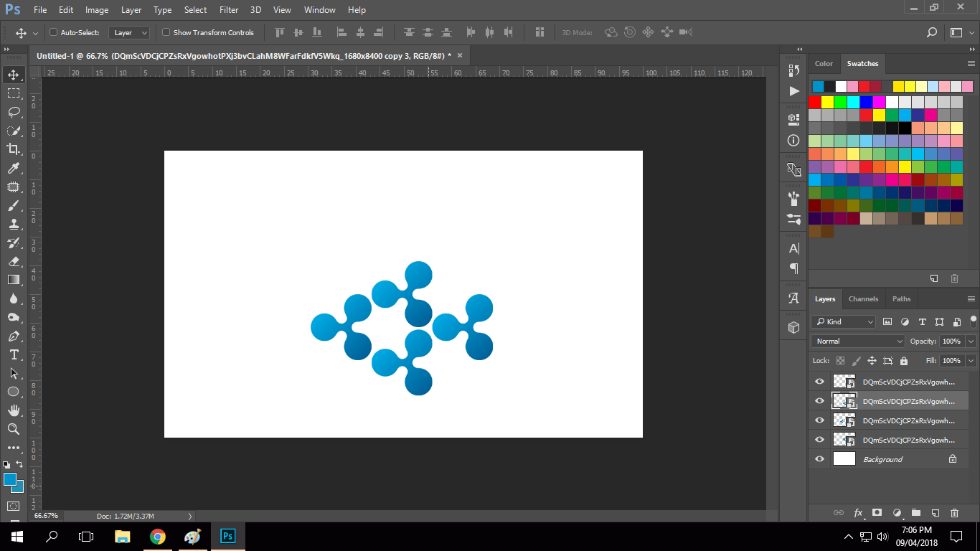980x551 pixels.
Task: Open the Move tool preset picker arrow
Action: click(x=35, y=33)
